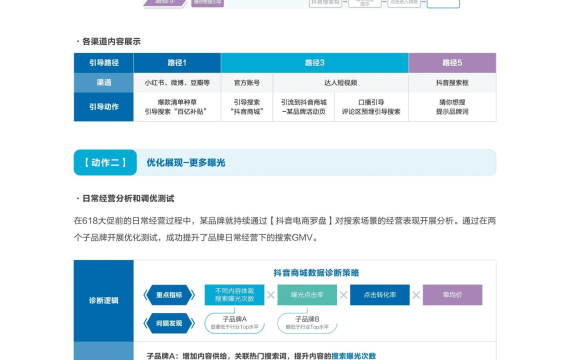Click the '不同内容体裁 搜索曝光次数' box

coord(234,295)
